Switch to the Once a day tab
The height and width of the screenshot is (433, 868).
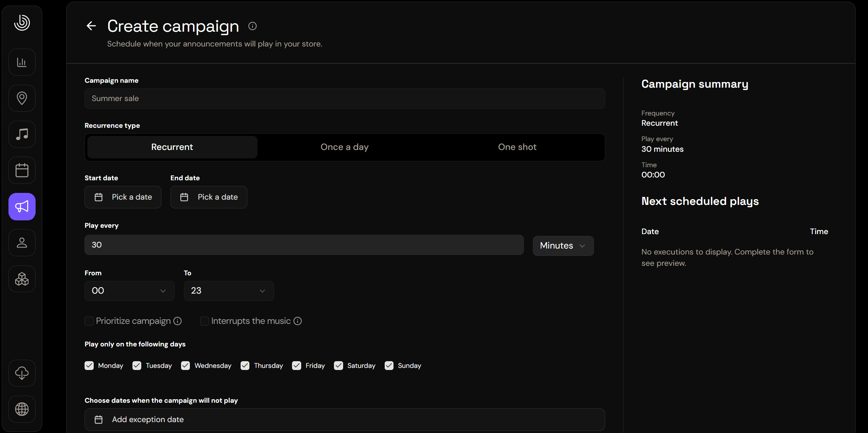click(x=345, y=147)
